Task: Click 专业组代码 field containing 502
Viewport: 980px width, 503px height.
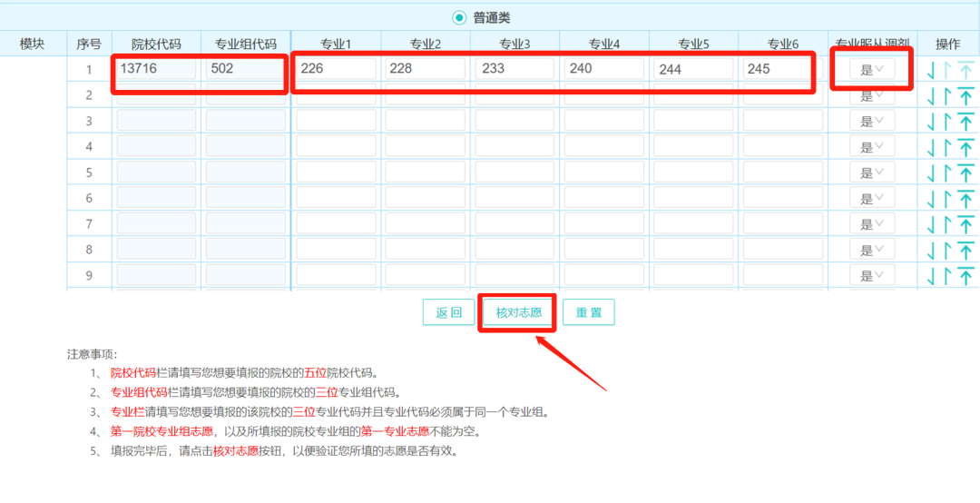Action: [x=246, y=69]
